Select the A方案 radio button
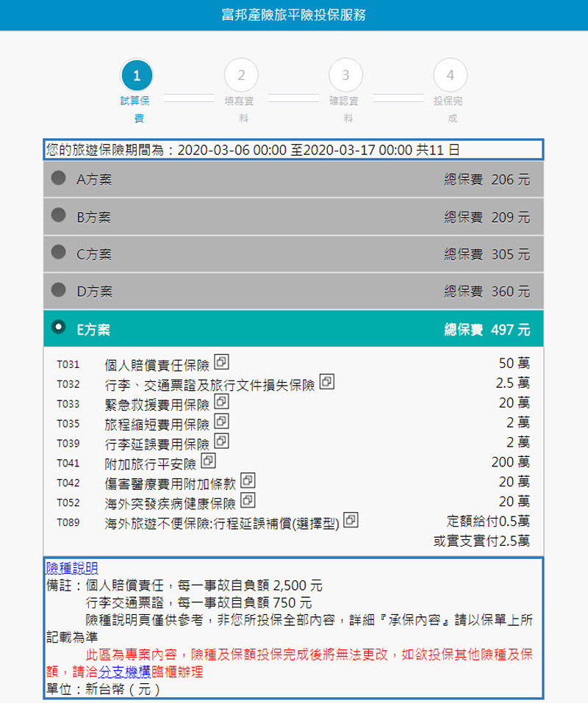The image size is (588, 703). click(58, 178)
